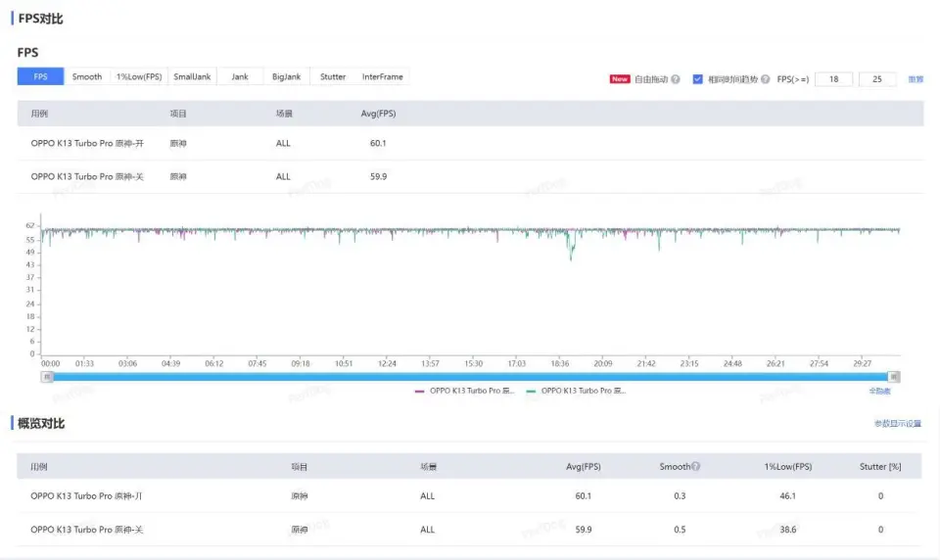Switch to the BigJank tab
940x560 pixels.
[x=287, y=76]
